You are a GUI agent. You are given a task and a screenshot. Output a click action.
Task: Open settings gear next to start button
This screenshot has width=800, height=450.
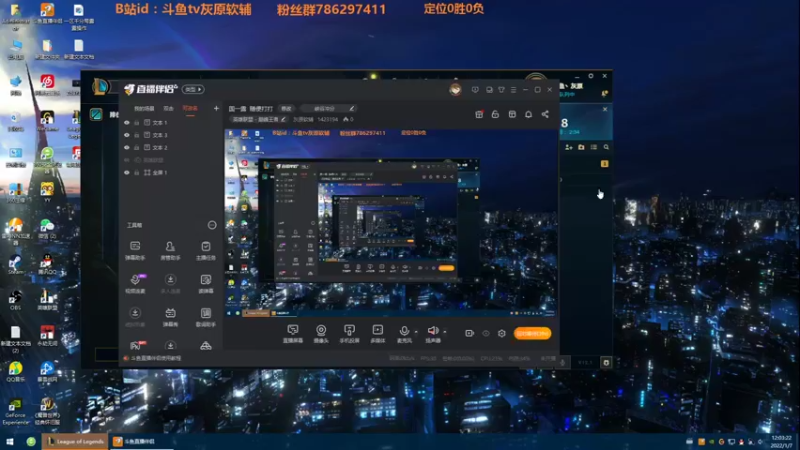coord(502,333)
